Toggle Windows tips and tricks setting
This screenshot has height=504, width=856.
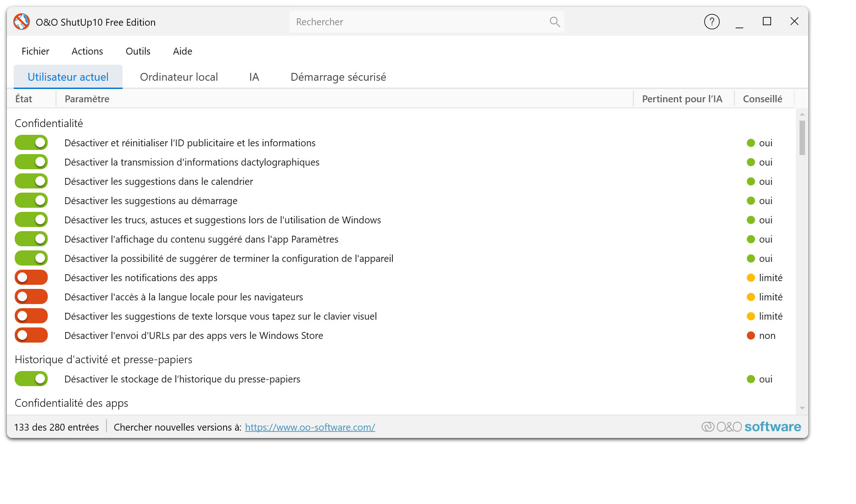(31, 220)
